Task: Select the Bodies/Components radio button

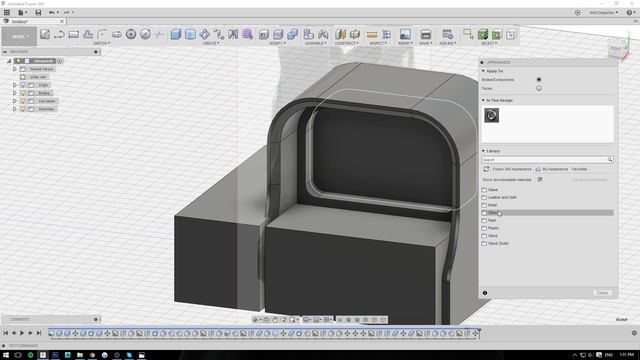Action: (539, 80)
